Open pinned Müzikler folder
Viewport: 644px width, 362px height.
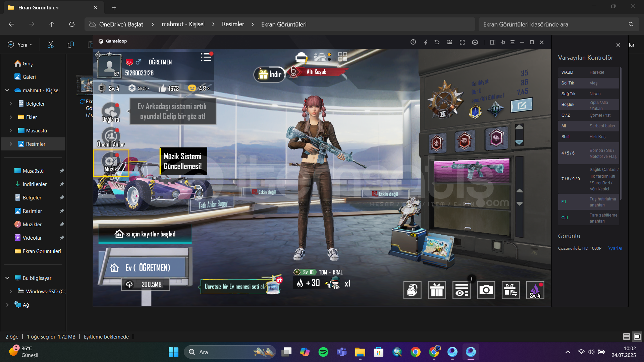pyautogui.click(x=32, y=225)
